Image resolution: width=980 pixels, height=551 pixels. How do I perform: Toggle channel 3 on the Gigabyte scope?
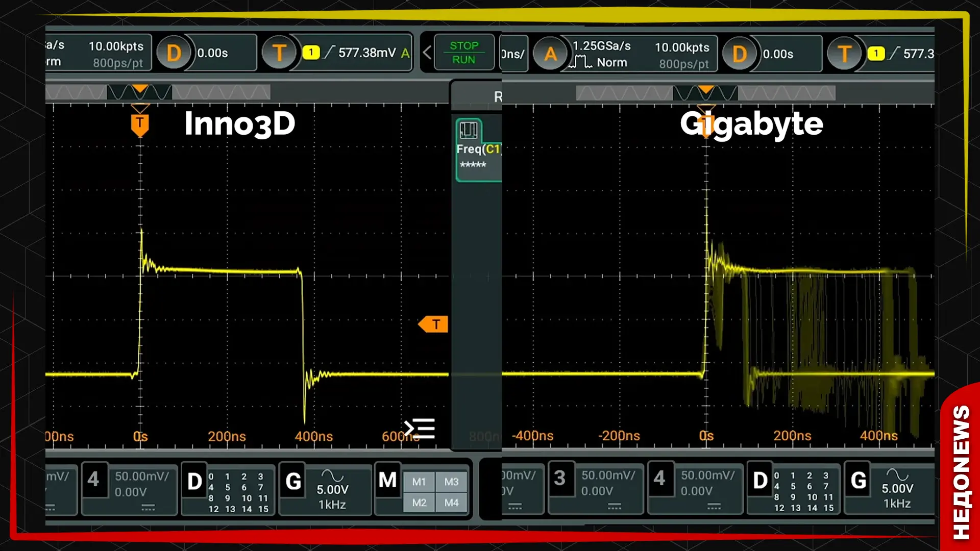tap(560, 479)
